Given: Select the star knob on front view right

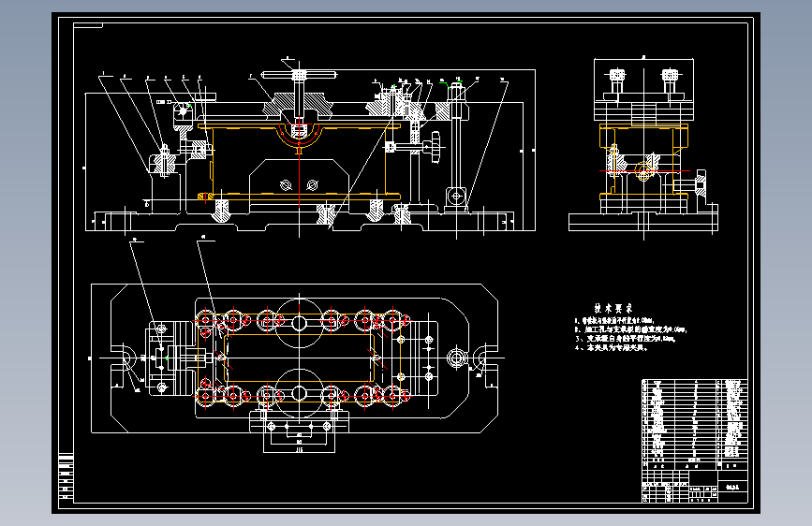Looking at the screenshot, I should [436, 147].
